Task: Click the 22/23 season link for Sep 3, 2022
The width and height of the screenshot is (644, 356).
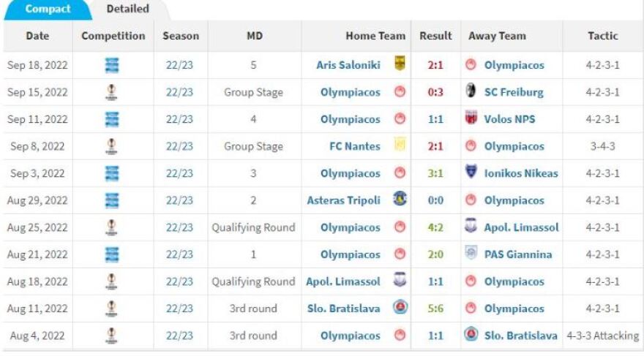Action: [179, 173]
